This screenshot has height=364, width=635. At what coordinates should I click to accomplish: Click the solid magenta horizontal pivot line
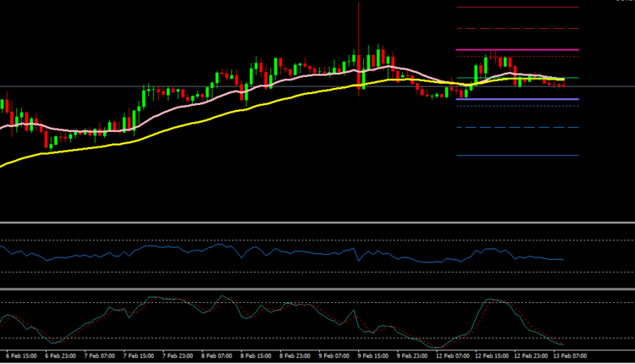tap(516, 50)
